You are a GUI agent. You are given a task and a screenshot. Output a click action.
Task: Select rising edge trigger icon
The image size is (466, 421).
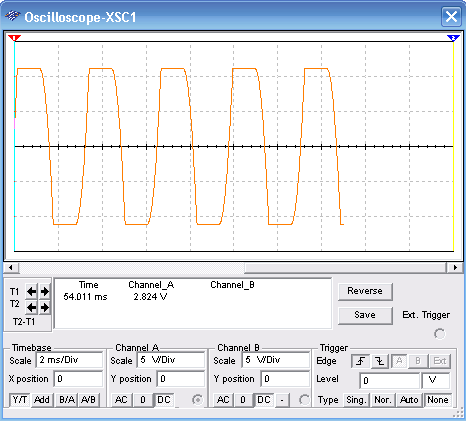tap(360, 361)
